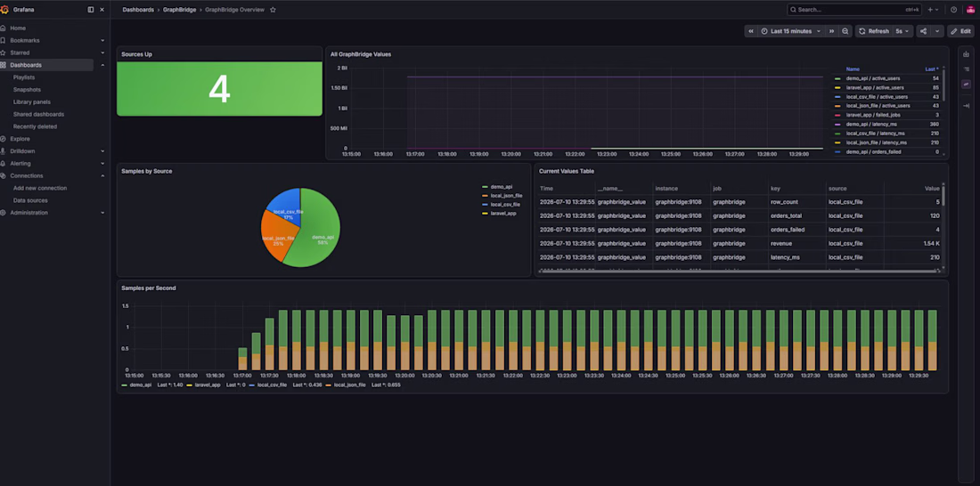The image size is (980, 486).
Task: Toggle laravel_app / active_users series in legend
Action: point(875,87)
